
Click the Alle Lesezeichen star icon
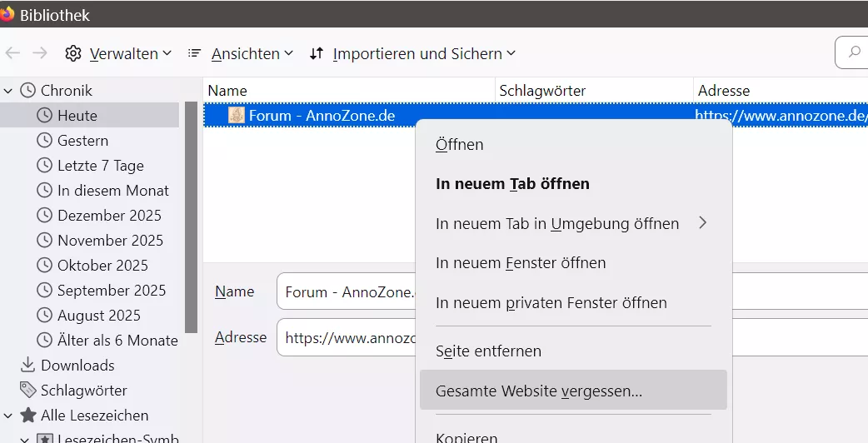[x=27, y=415]
